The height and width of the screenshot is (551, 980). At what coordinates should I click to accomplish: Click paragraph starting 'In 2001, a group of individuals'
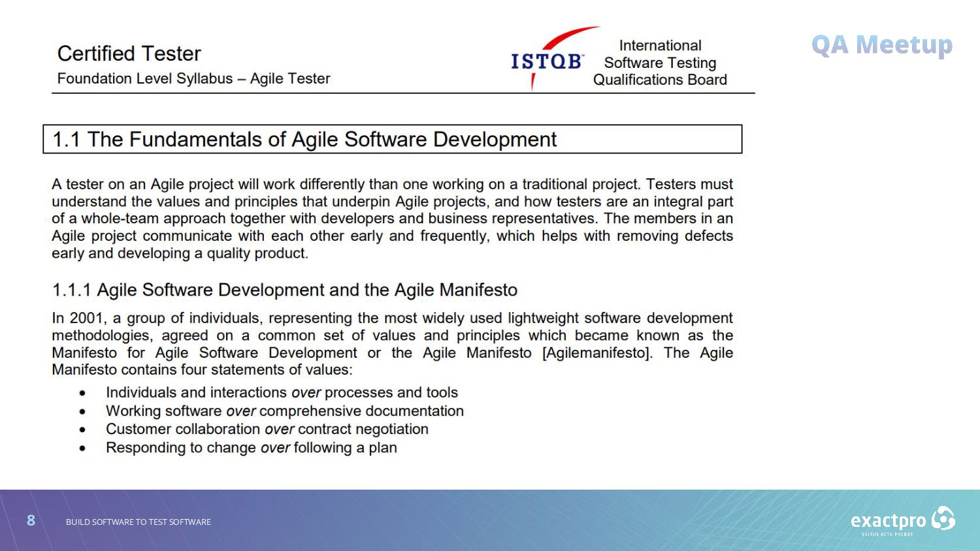pos(392,344)
